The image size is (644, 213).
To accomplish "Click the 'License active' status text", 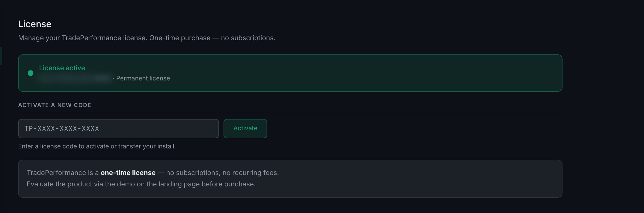I will 62,68.
